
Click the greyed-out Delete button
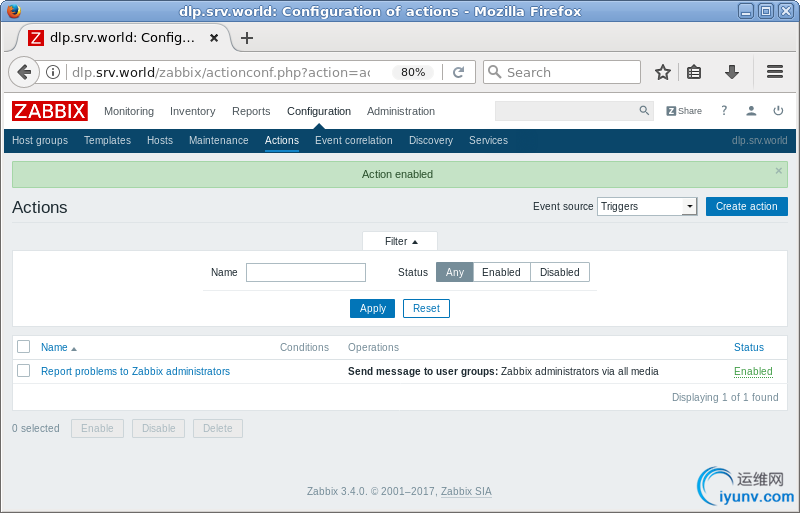(217, 428)
